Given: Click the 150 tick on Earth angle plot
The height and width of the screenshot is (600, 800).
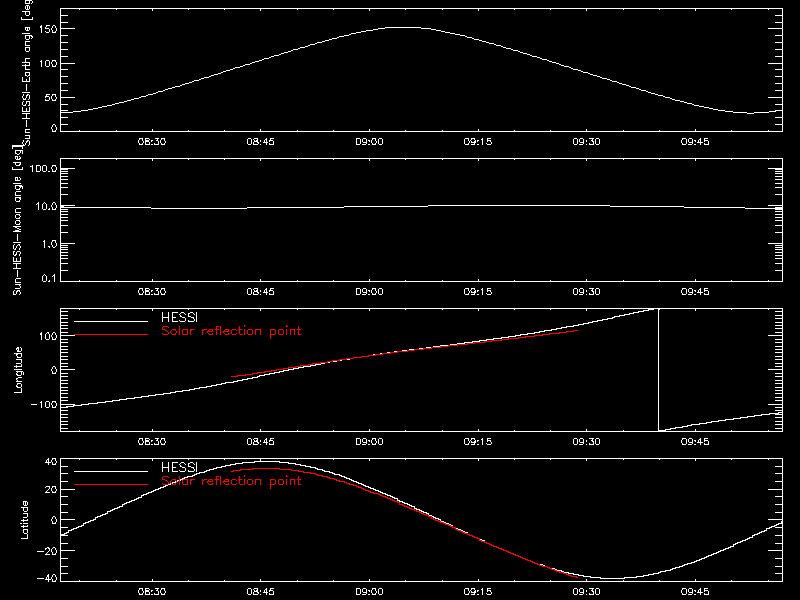Looking at the screenshot, I should click(48, 30).
